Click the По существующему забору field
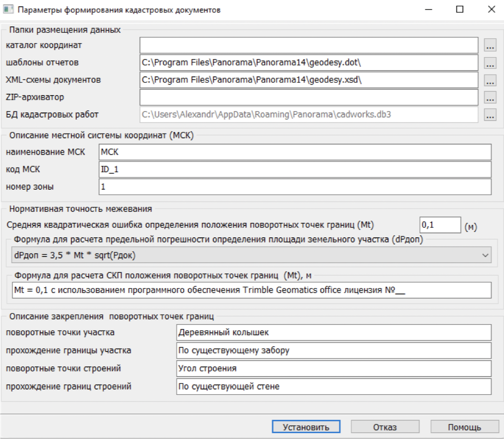The image size is (504, 439). 334,350
